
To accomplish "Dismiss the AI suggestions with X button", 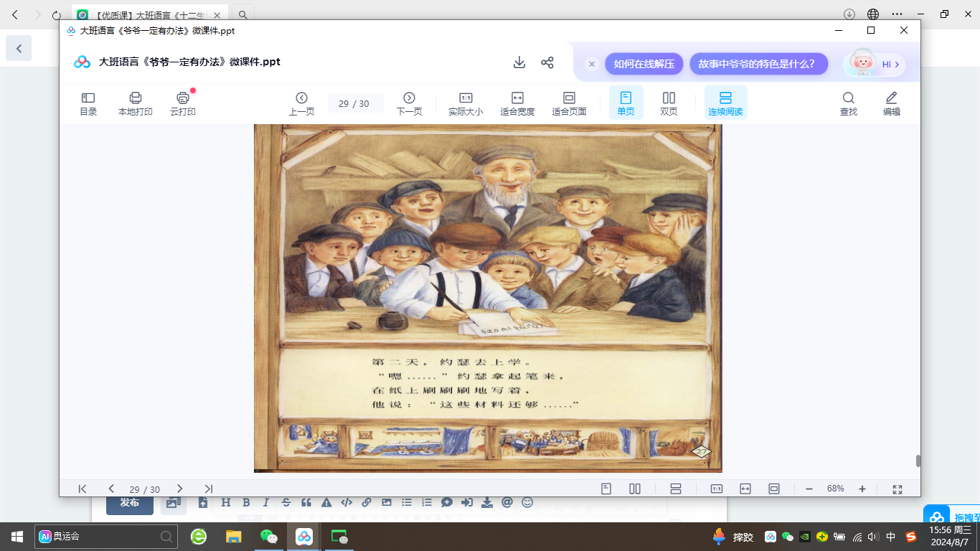I will click(x=592, y=64).
